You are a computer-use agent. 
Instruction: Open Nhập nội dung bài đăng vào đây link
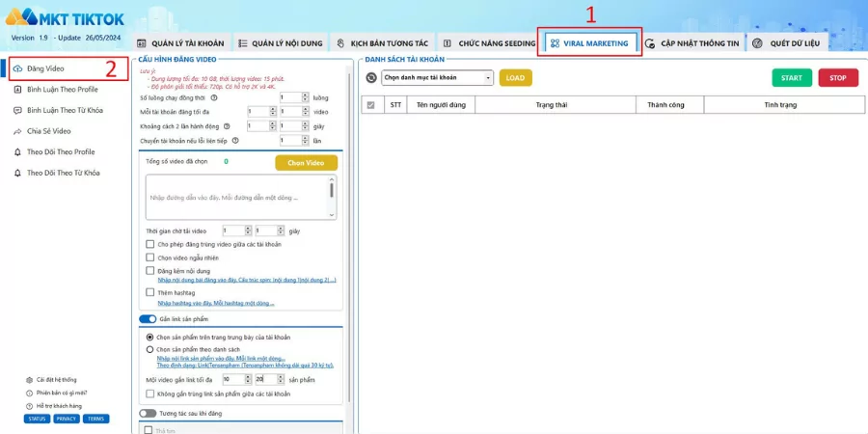pyautogui.click(x=247, y=280)
